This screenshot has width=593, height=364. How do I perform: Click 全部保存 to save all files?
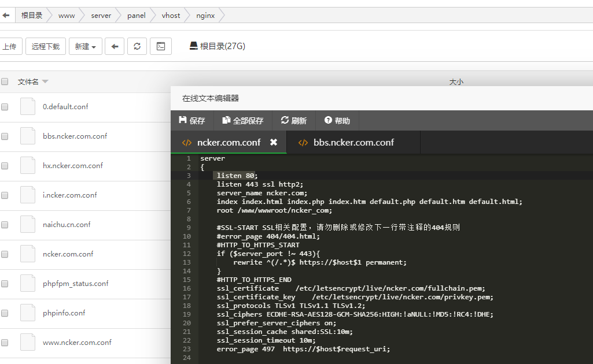242,120
